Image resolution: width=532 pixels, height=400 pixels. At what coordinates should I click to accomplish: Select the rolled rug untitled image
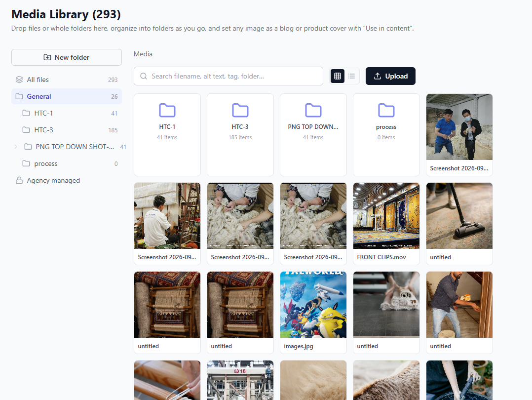click(x=386, y=305)
